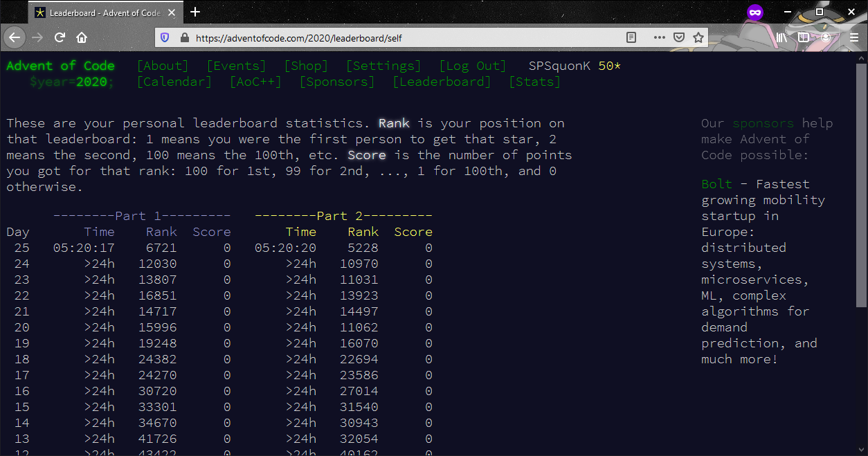Open the AoC++ supporter page
The height and width of the screenshot is (456, 868).
tap(256, 82)
